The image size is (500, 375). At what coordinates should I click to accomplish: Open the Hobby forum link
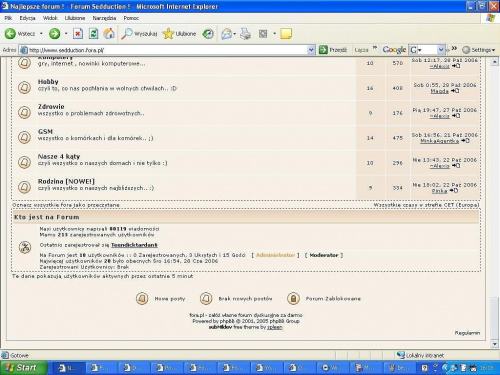(x=48, y=82)
